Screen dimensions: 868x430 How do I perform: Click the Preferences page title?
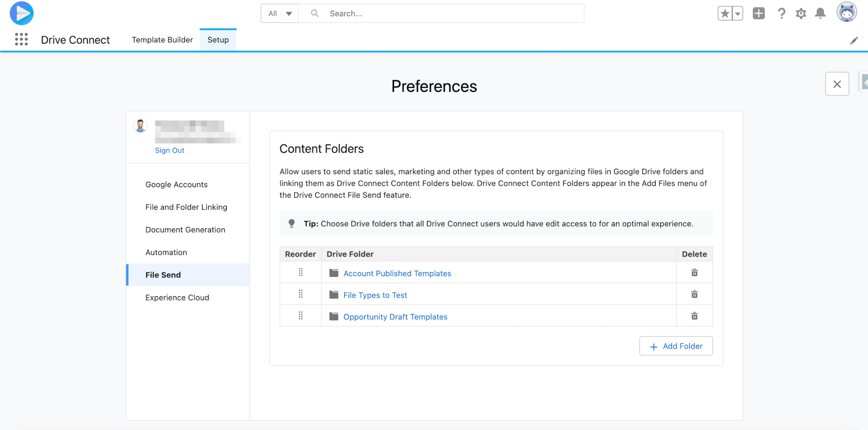coord(434,86)
